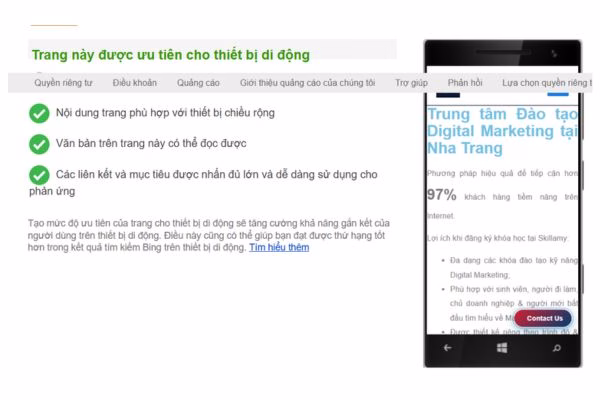Click paragraph starting Tạo mức độ ưu tiên

click(209, 235)
